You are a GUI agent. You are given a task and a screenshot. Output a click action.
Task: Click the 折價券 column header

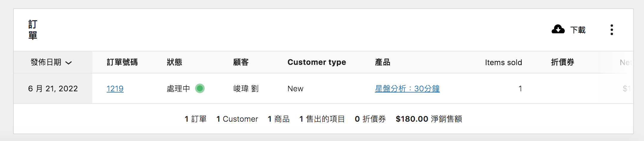click(x=562, y=62)
